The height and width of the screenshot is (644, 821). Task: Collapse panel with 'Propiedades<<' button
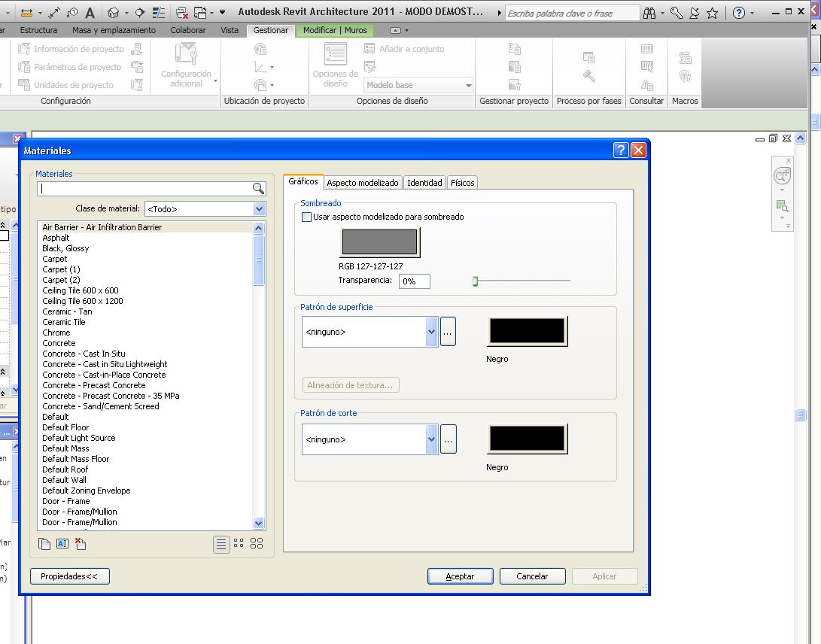(69, 576)
